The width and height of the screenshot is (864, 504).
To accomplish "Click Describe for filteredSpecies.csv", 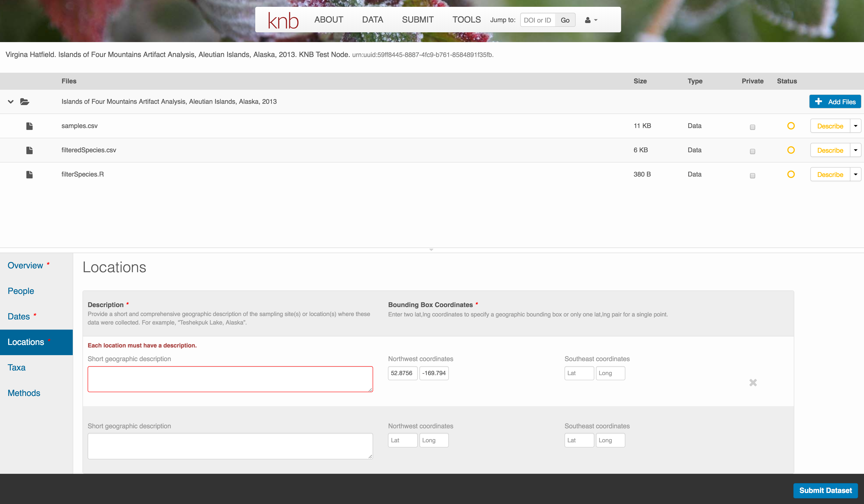I will click(830, 150).
